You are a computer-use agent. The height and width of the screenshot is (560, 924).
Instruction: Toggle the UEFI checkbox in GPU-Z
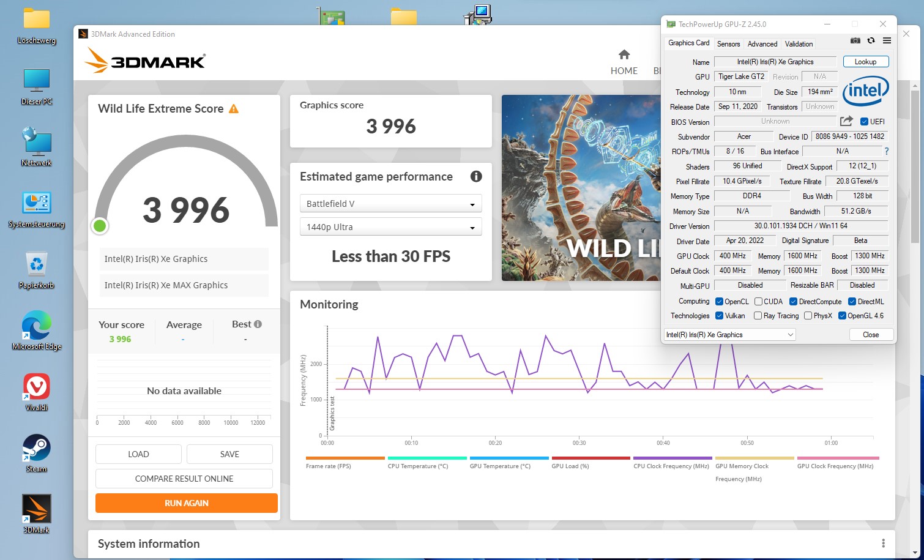[x=864, y=122]
